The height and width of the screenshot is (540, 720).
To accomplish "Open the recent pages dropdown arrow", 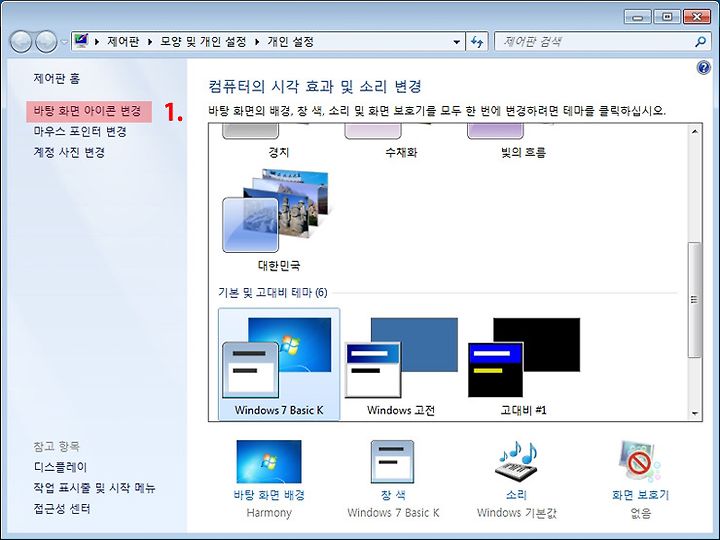I will point(64,42).
